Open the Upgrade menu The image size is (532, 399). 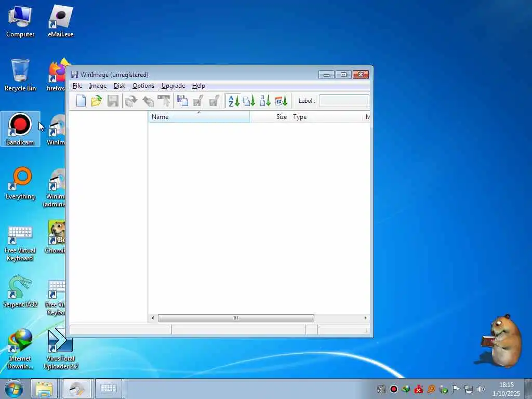(x=173, y=86)
